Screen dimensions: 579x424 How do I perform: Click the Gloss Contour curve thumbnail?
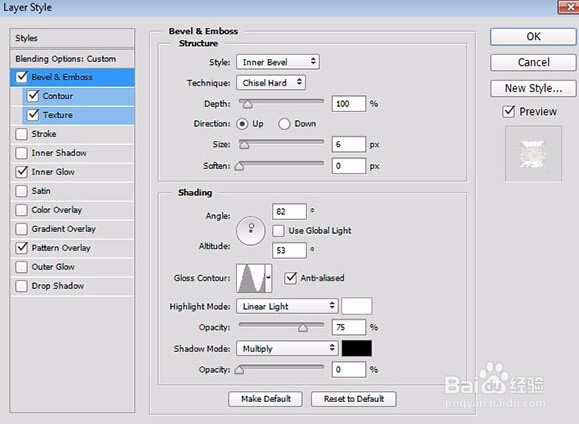click(251, 278)
